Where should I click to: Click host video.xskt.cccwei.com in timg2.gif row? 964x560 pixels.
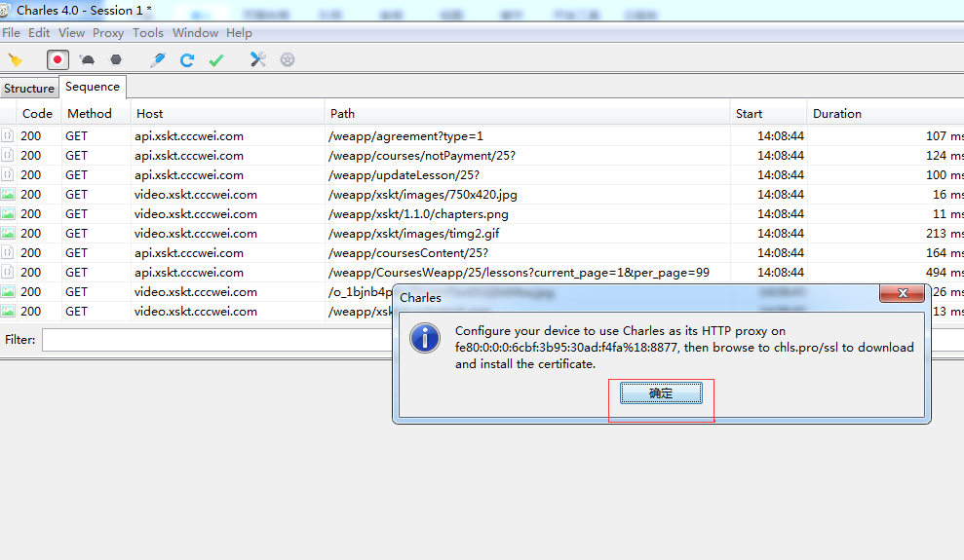click(x=196, y=234)
